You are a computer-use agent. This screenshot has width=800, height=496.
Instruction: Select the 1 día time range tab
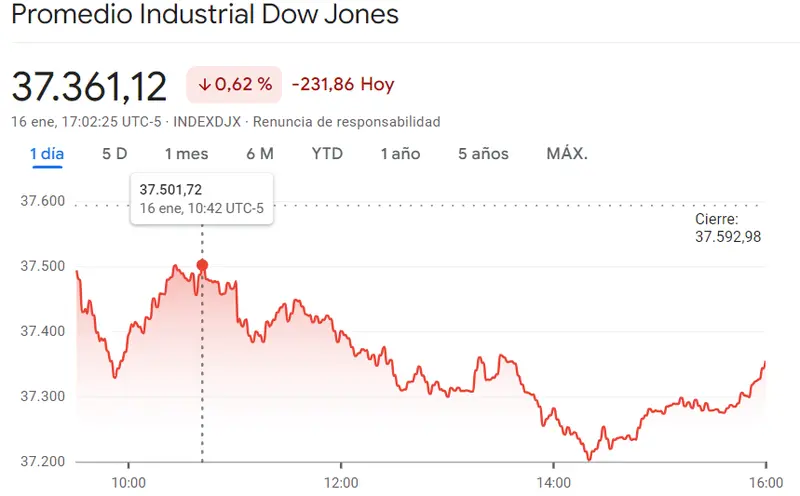[x=46, y=154]
